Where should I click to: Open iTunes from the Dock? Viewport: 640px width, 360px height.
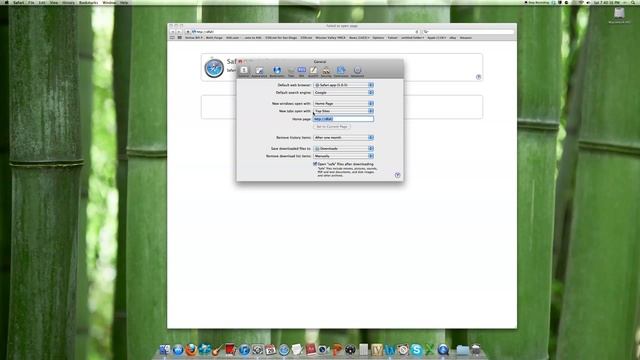point(244,350)
